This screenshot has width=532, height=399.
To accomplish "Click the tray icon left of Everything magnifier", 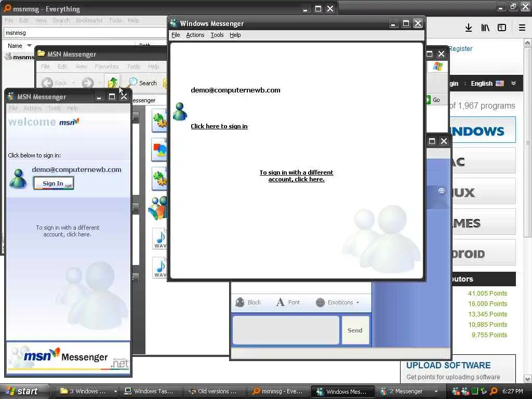I will point(484,391).
